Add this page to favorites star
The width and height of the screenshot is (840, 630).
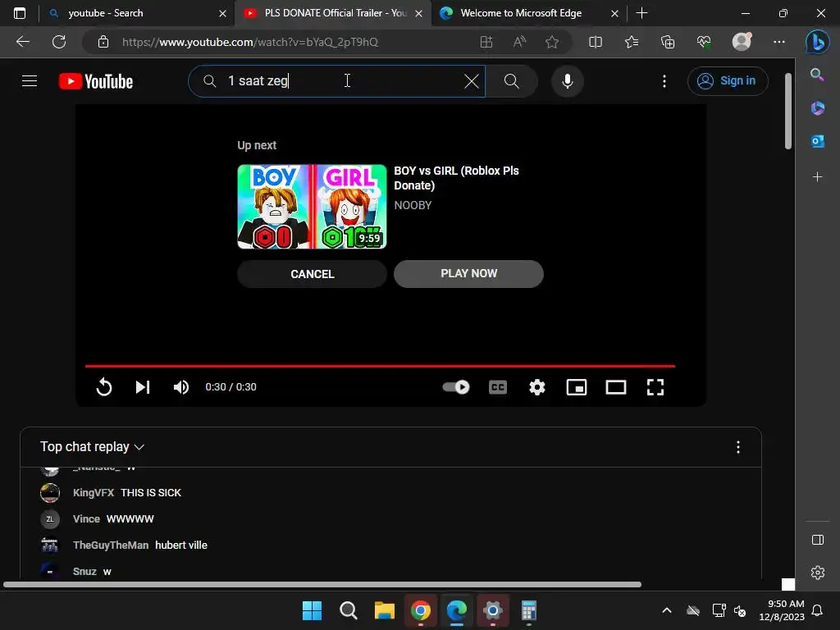click(552, 42)
